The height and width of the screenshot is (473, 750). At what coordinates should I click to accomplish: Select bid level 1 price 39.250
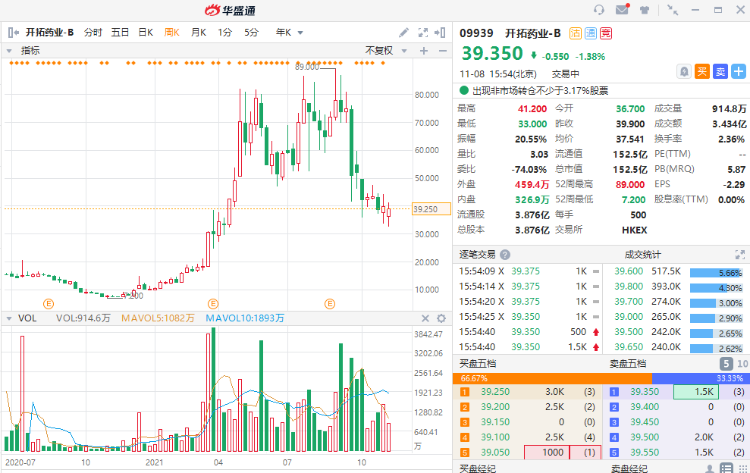(495, 392)
